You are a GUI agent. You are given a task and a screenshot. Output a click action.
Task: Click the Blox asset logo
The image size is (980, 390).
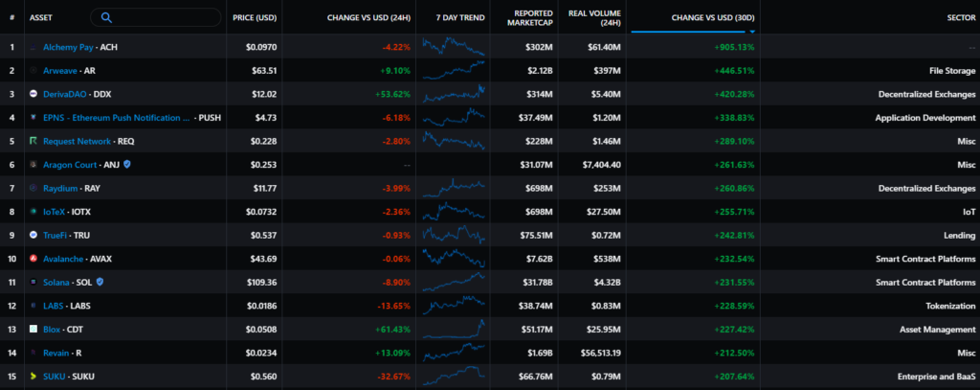33,329
